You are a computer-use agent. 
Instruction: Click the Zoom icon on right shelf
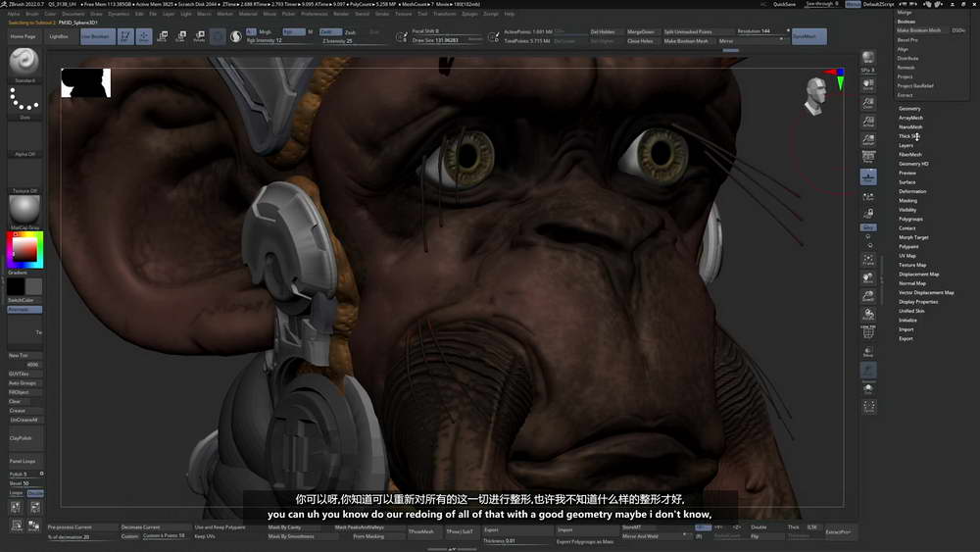(868, 103)
